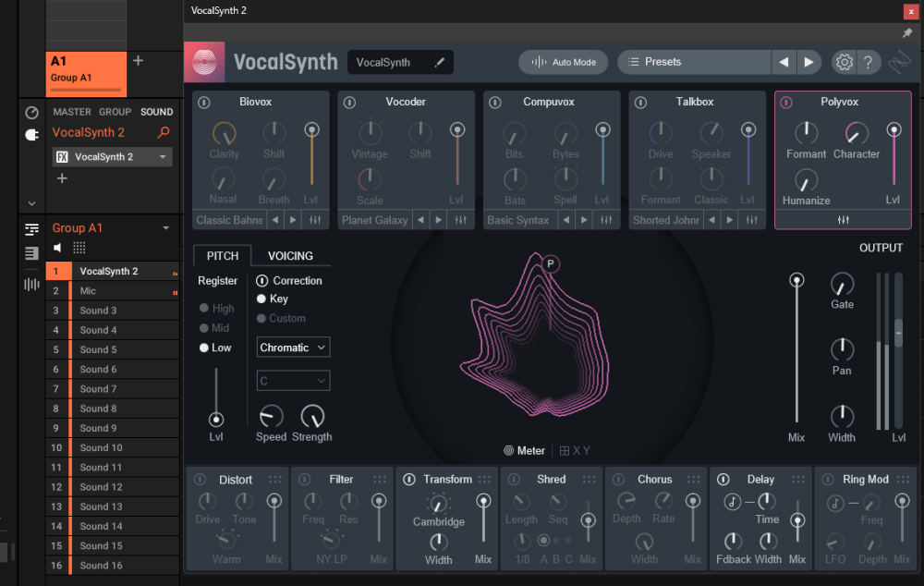Image resolution: width=924 pixels, height=586 pixels.
Task: Click Distort module drag handle dots
Action: point(275,480)
